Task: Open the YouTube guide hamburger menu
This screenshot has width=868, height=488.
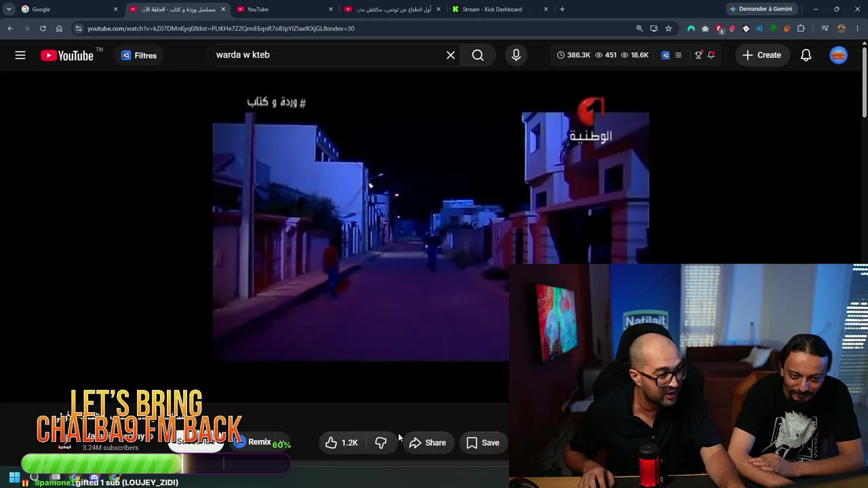Action: pyautogui.click(x=20, y=56)
